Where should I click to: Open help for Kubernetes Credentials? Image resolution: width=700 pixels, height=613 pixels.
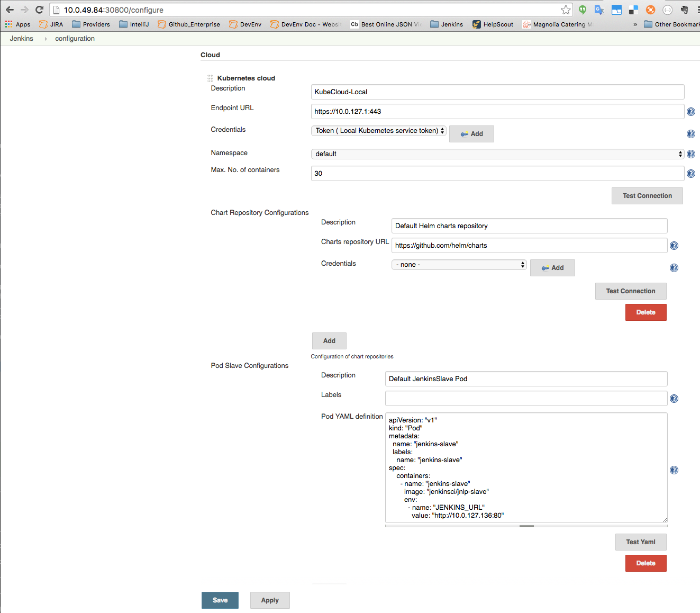[x=690, y=134]
